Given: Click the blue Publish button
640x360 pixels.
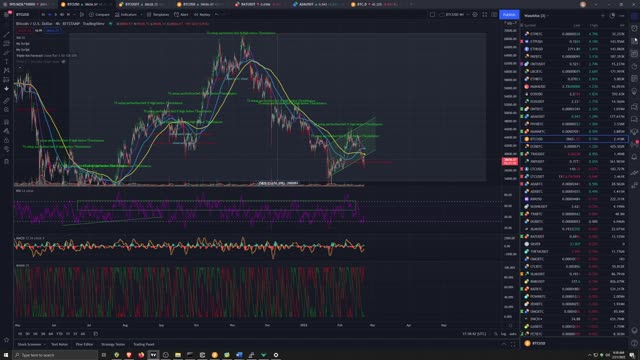Looking at the screenshot, I should pos(509,15).
